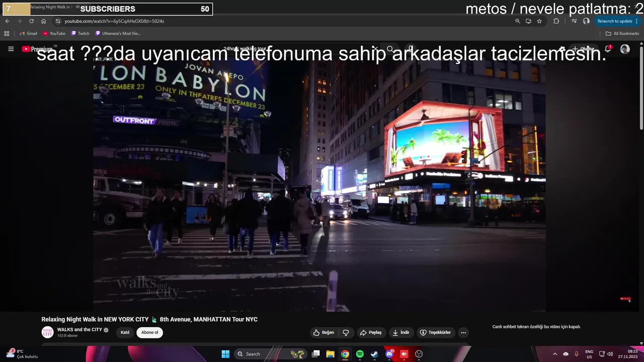644x362 pixels.
Task: Open the YouTube notifications bell
Action: 608,49
